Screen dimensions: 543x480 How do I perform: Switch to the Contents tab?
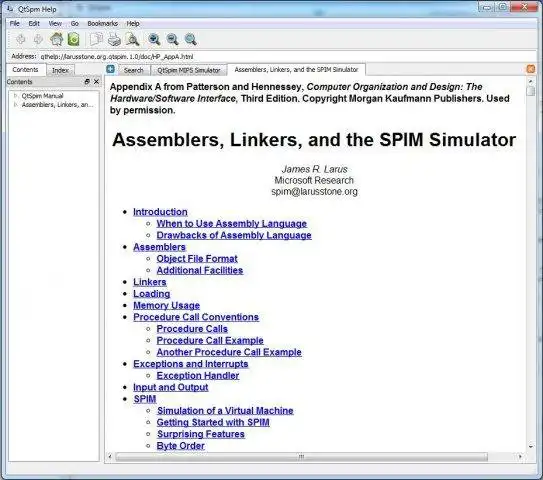coord(25,70)
